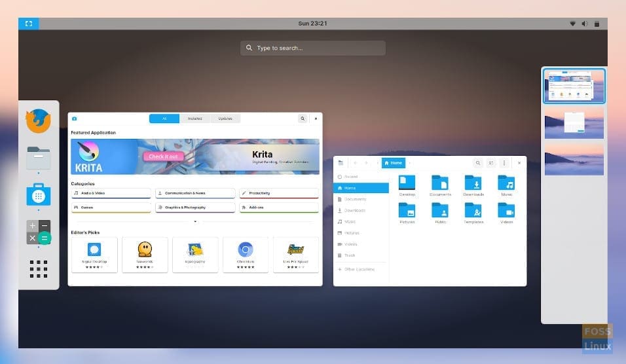This screenshot has width=626, height=364.
Task: Open the Add-ons category
Action: pyautogui.click(x=279, y=208)
